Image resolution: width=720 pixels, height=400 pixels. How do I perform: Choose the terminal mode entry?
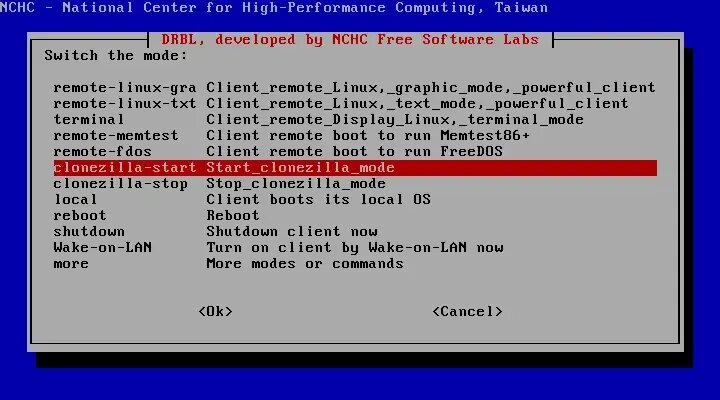355,119
